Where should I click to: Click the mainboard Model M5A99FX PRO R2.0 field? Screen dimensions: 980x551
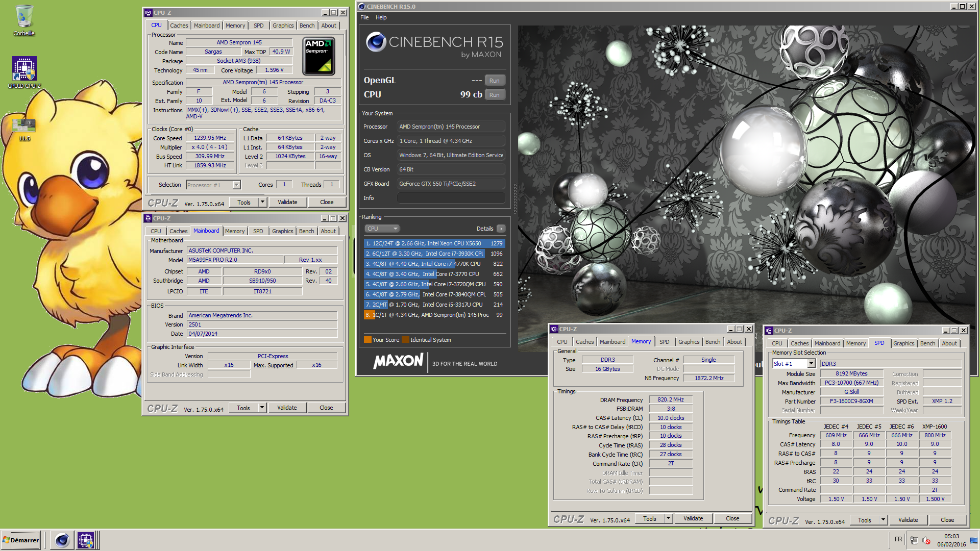(235, 260)
